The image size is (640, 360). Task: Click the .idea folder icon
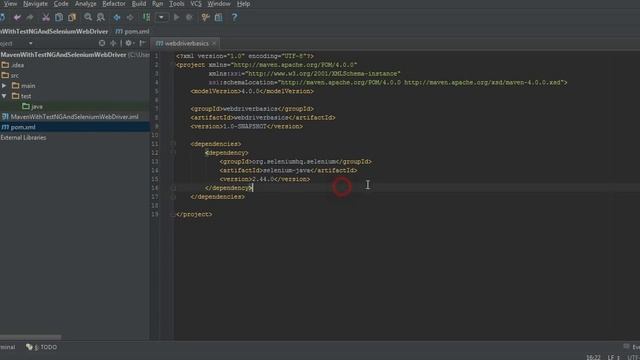coord(5,65)
